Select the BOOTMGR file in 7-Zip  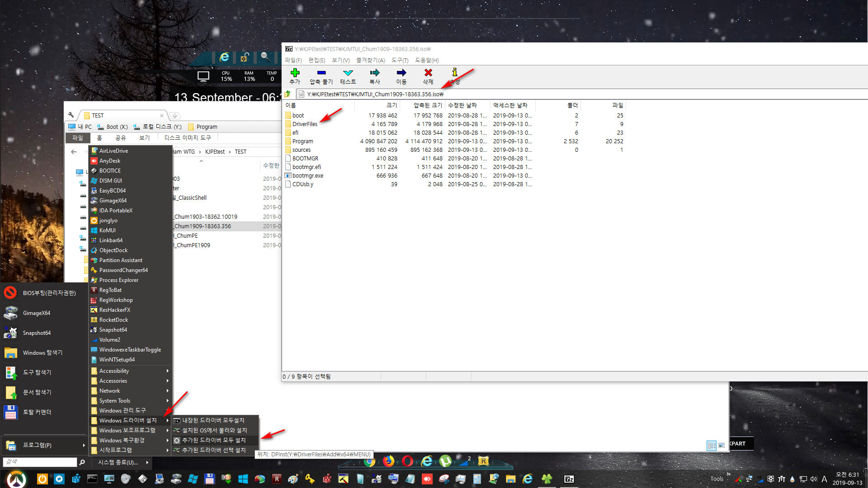point(305,158)
